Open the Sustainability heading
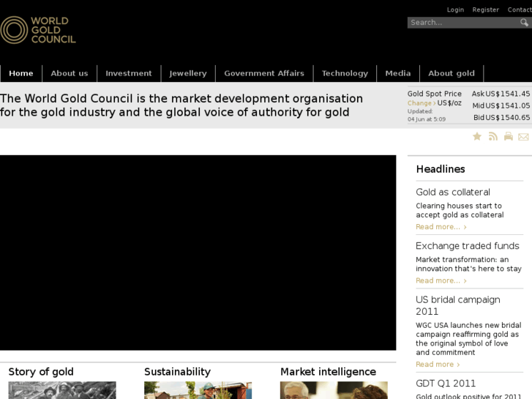Screen dimensions: 532x399 pos(177,372)
